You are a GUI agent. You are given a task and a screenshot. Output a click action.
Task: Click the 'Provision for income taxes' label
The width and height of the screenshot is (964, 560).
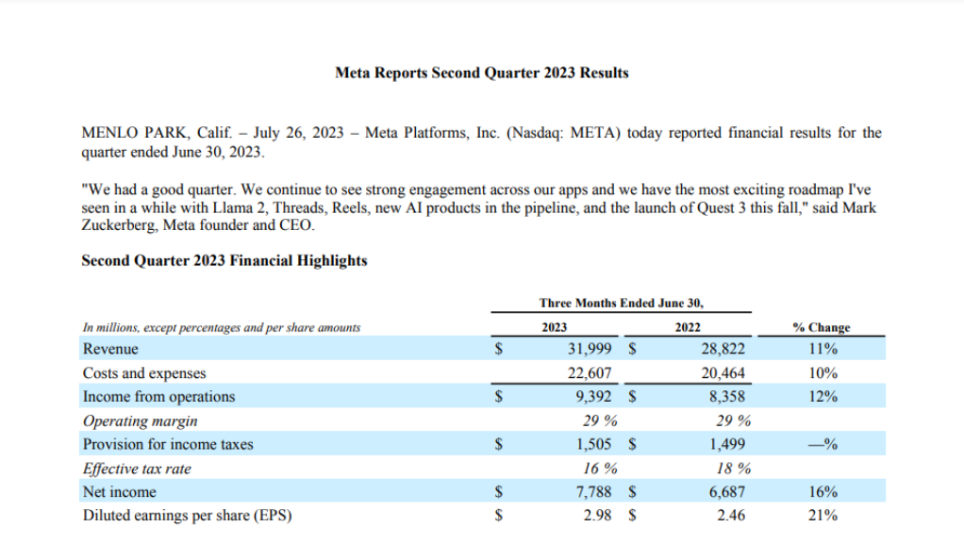point(168,444)
